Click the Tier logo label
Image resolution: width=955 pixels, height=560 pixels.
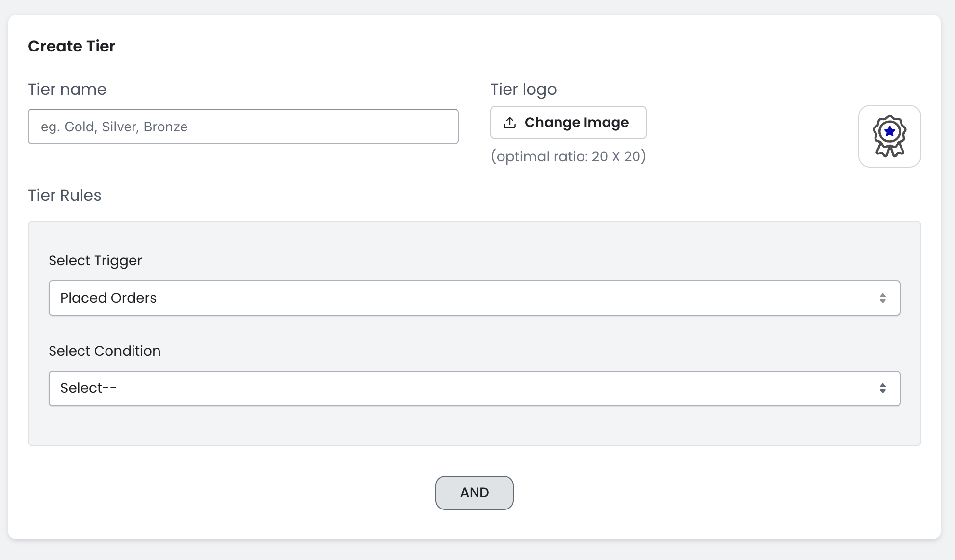pos(523,89)
